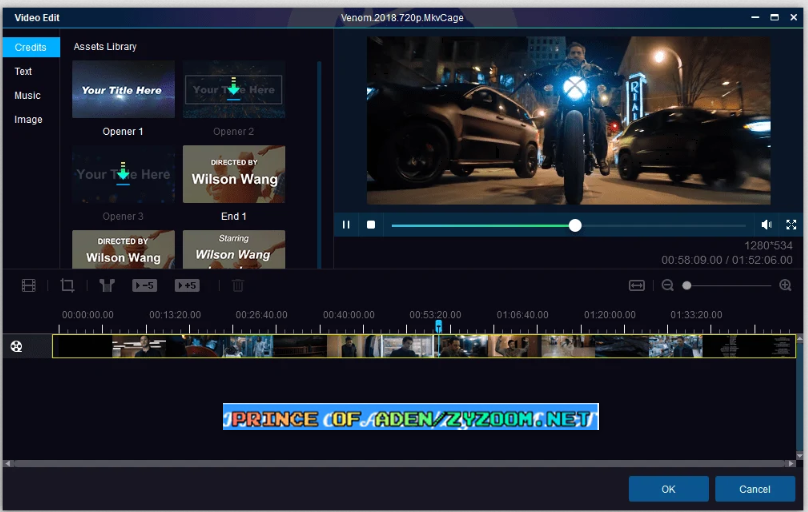Screen dimensions: 808x512
Task: Click the left arrow of horizontal scrollbar
Action: coord(8,464)
